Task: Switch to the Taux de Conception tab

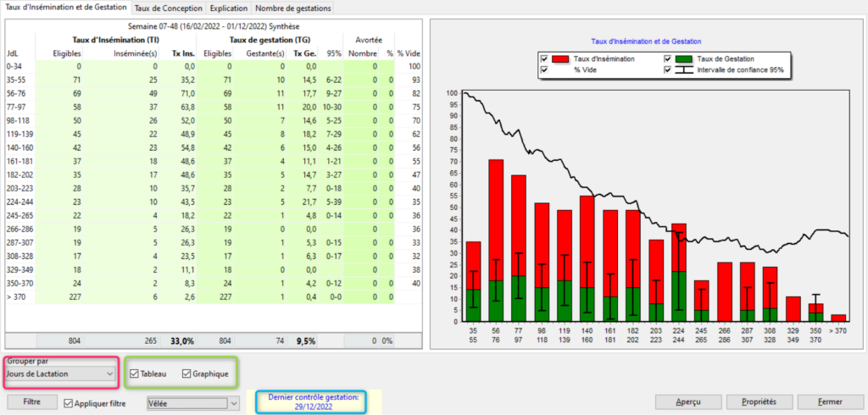Action: tap(168, 8)
